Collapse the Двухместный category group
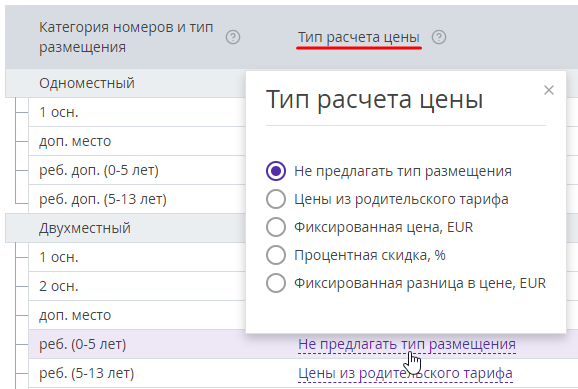Viewport: 578px width, 389px height. click(85, 228)
